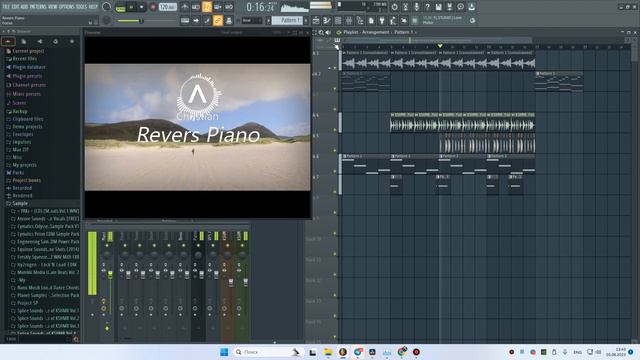Viewport: 640px width, 360px height.
Task: Stop playback with the stop button
Action: point(142,7)
